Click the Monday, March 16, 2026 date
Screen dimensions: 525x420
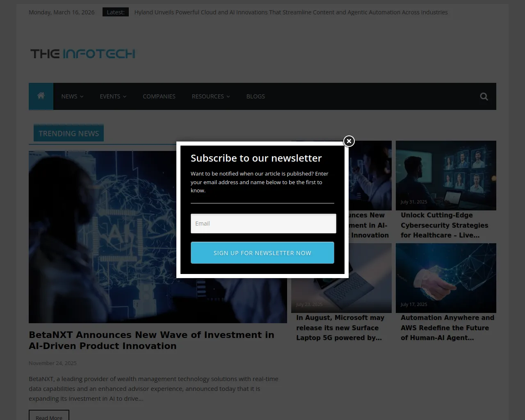pos(62,12)
